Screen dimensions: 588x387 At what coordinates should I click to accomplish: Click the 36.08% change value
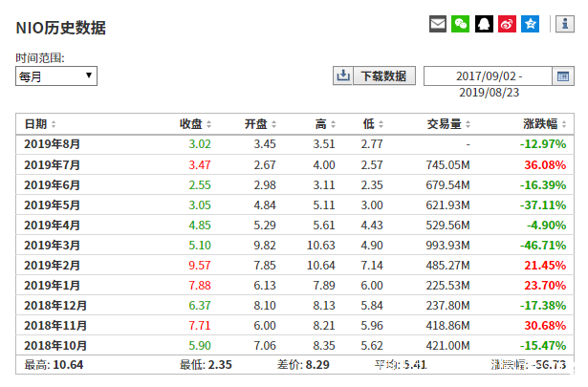(x=545, y=165)
